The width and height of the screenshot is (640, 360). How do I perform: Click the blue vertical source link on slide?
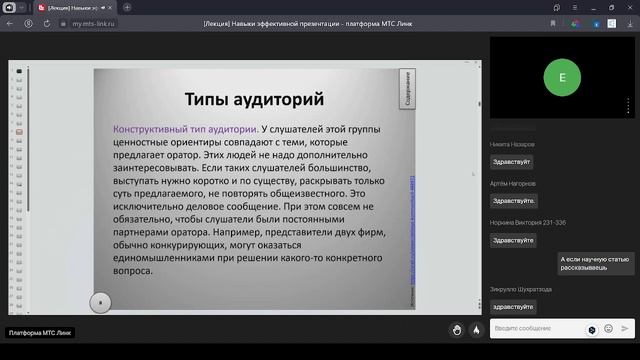tap(412, 229)
